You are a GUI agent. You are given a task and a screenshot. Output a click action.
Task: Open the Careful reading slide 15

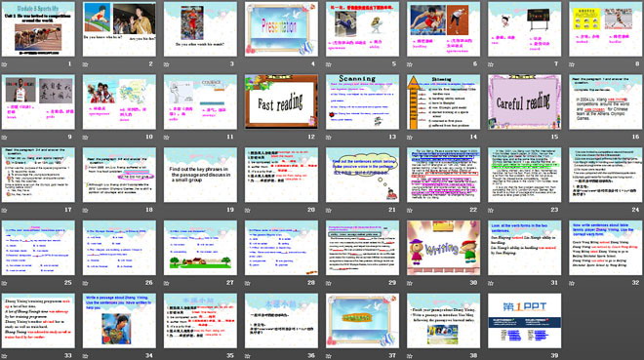tap(525, 102)
